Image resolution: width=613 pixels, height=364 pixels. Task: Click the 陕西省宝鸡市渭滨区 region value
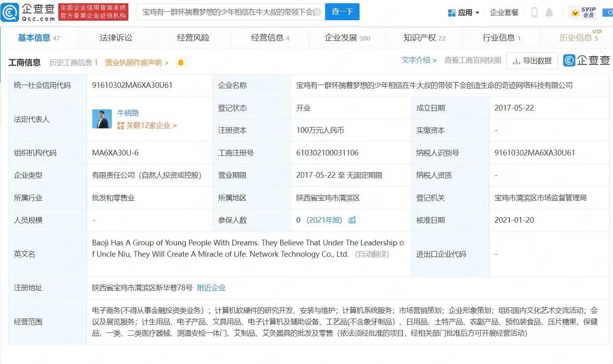tap(328, 198)
